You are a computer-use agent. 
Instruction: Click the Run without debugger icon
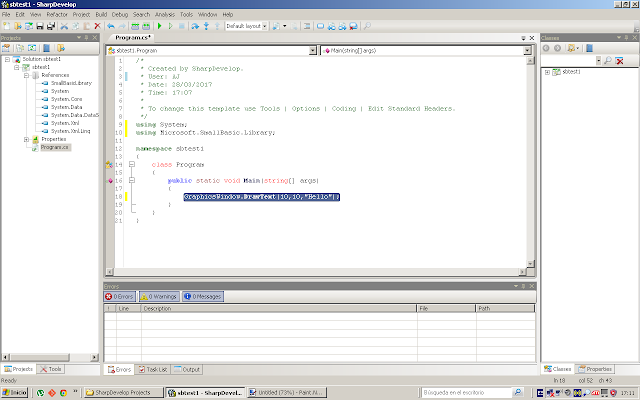point(171,26)
